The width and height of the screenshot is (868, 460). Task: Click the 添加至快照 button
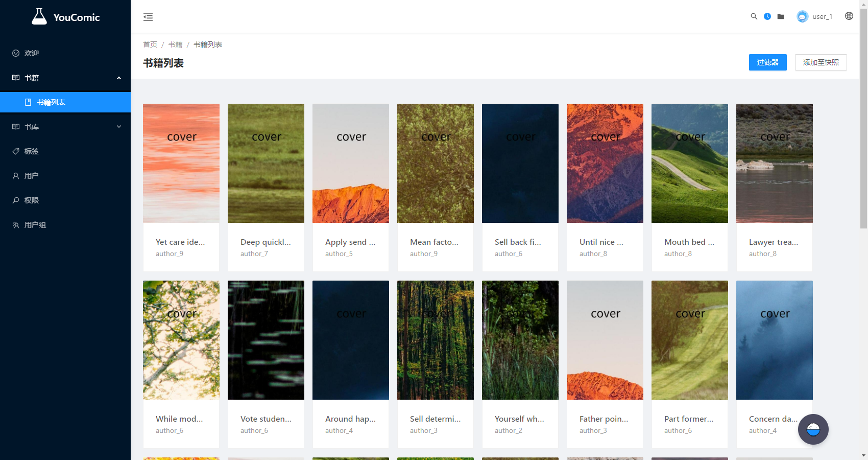coord(821,62)
